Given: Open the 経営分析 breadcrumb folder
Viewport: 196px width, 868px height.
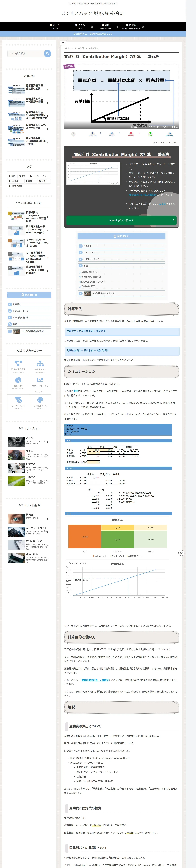Looking at the screenshot, I should [x=94, y=48].
